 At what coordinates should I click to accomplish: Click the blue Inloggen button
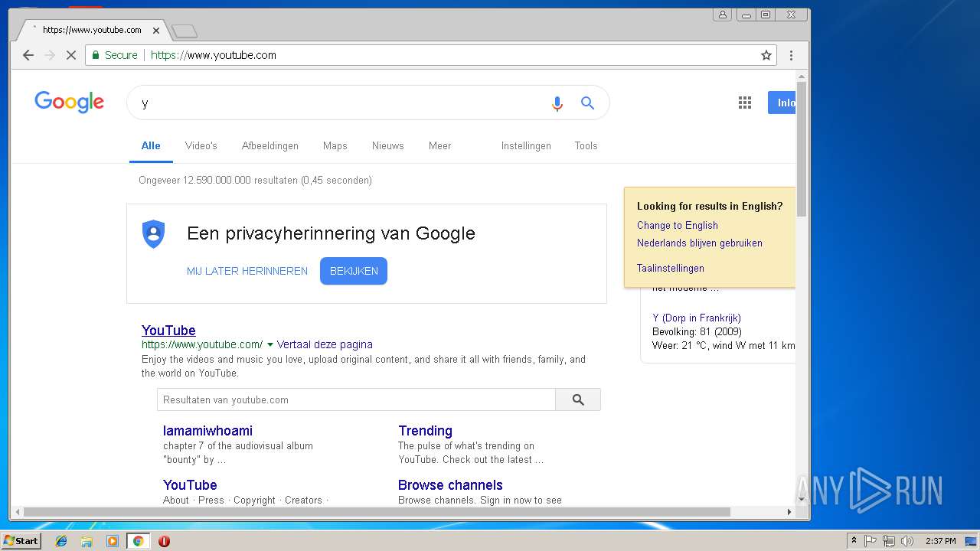[x=781, y=103]
